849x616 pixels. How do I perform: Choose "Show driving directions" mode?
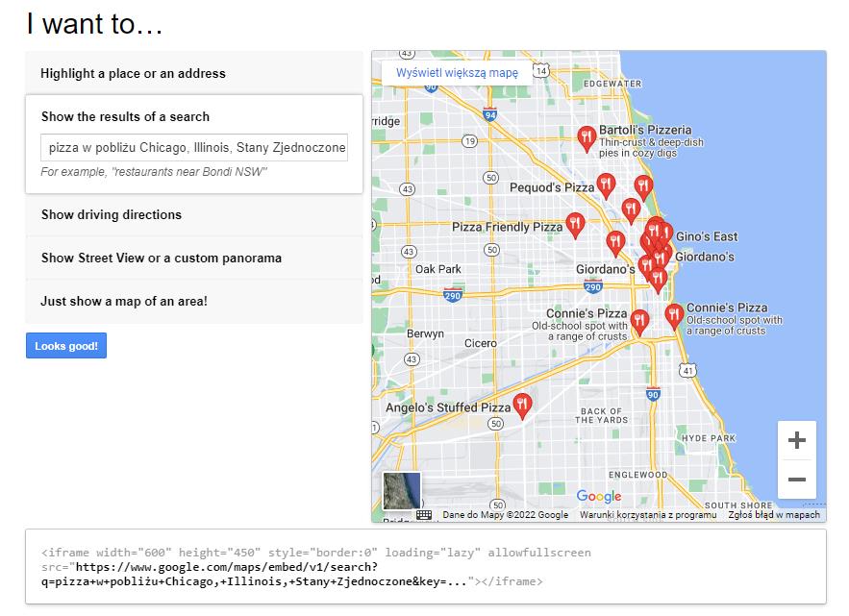(x=194, y=215)
